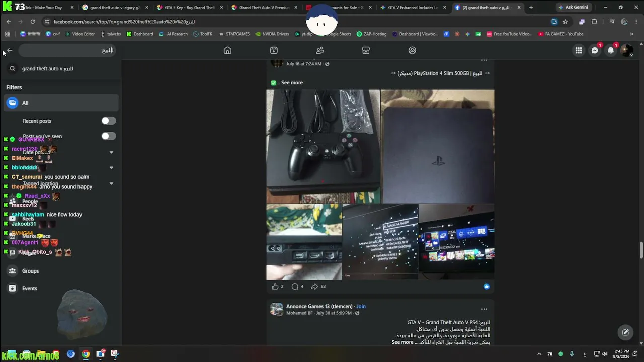Image resolution: width=644 pixels, height=362 pixels.
Task: Open options menu on Annonce Games 13 post
Action: (484, 309)
